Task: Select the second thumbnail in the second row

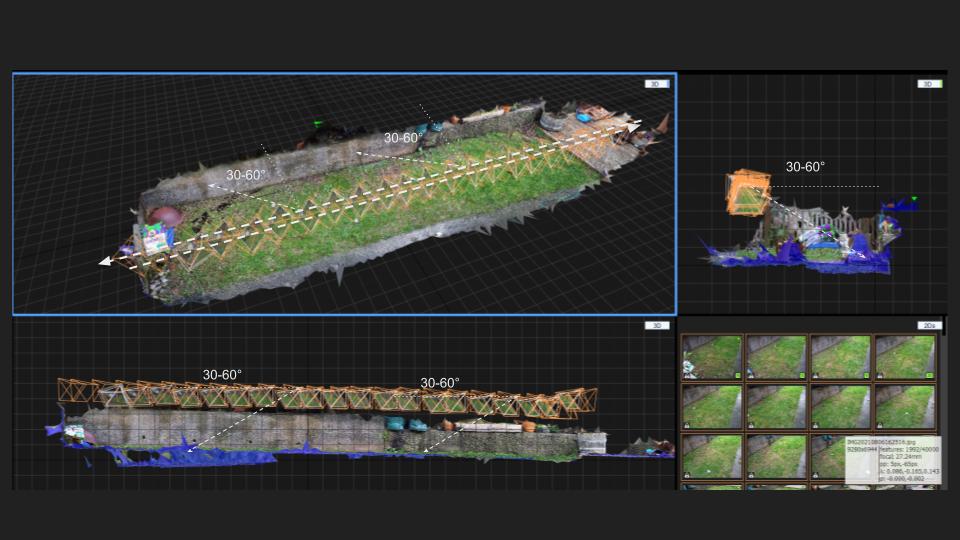Action: 776,407
